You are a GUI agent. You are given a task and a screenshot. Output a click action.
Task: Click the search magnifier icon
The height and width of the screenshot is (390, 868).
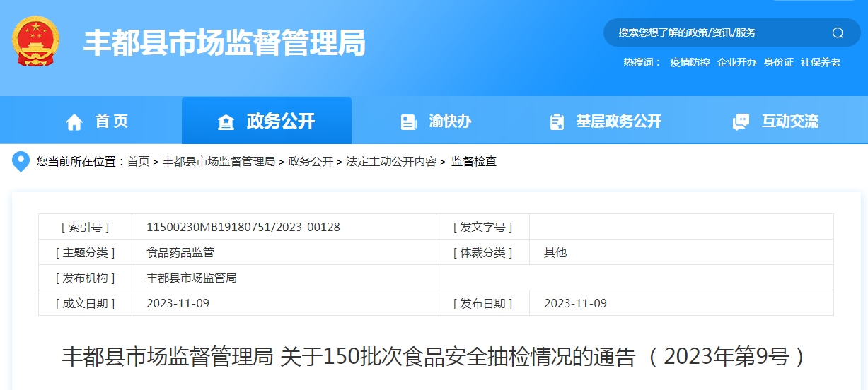coord(838,32)
